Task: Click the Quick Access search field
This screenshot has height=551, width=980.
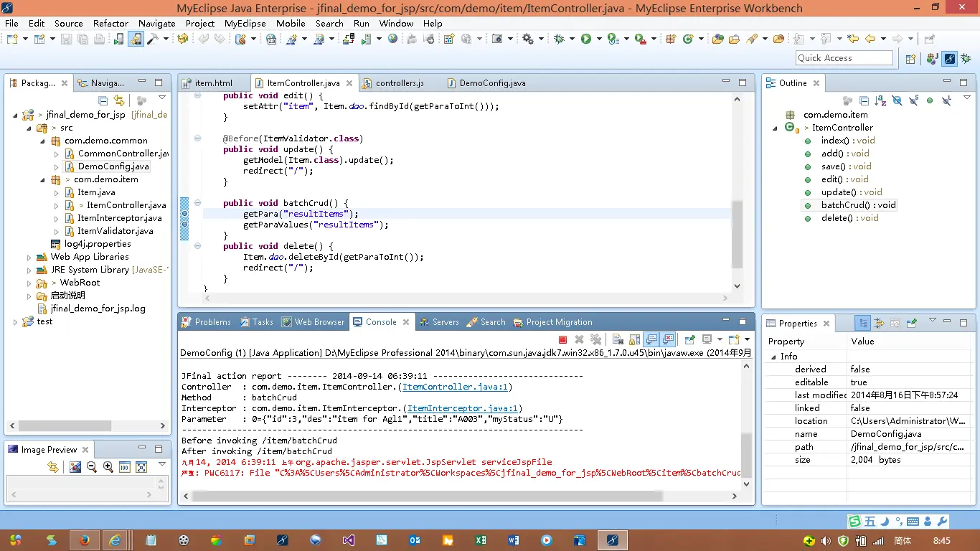Action: pyautogui.click(x=844, y=58)
